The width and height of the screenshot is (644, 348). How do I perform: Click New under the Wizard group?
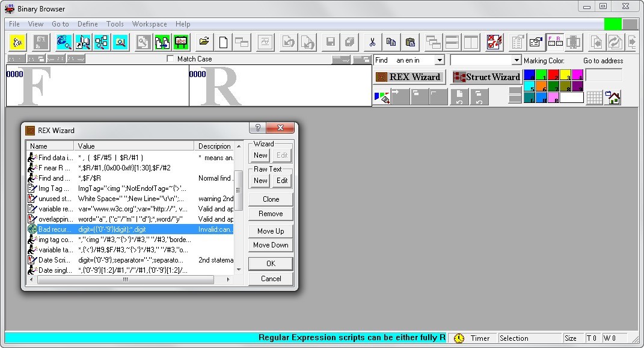click(260, 155)
